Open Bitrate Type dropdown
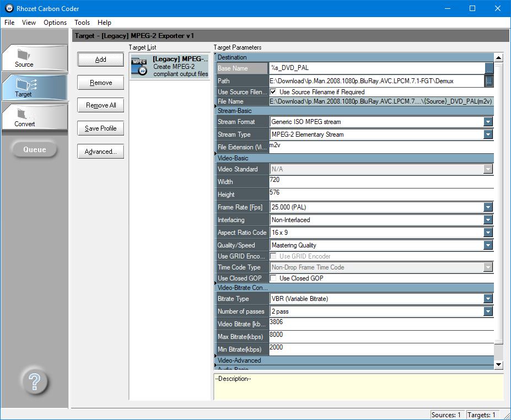Viewport: 511px width, 420px height. 488,299
